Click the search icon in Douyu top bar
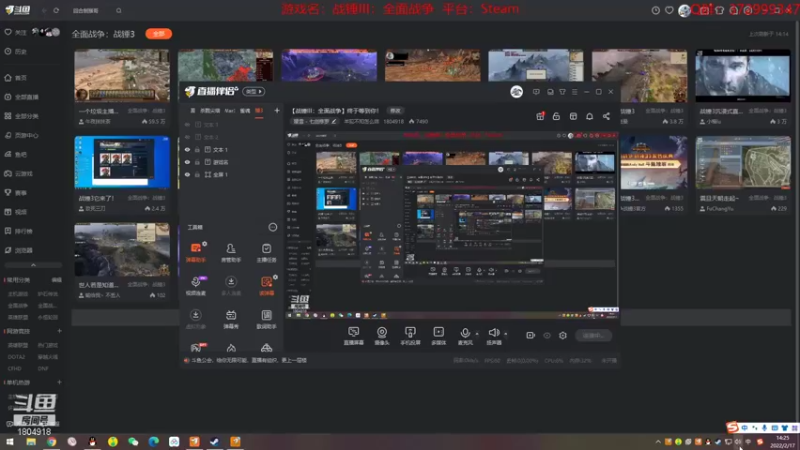 point(118,10)
